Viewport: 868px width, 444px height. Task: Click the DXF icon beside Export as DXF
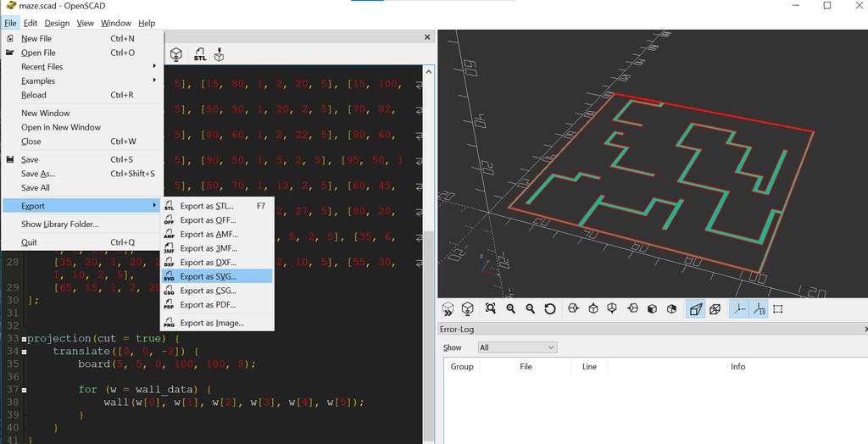169,263
